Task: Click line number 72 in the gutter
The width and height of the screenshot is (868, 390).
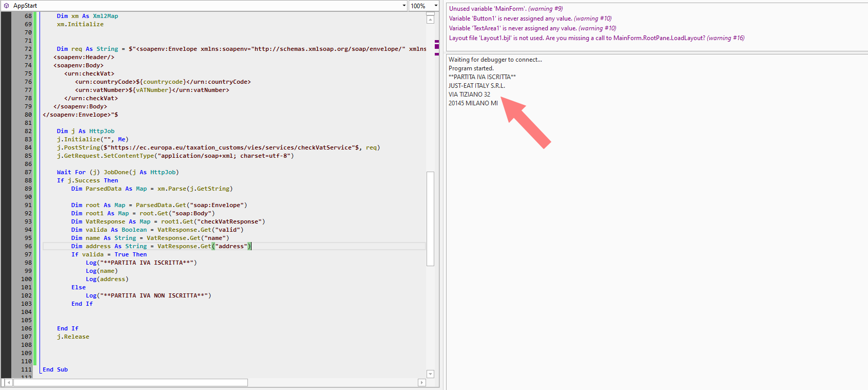Action: (x=28, y=49)
